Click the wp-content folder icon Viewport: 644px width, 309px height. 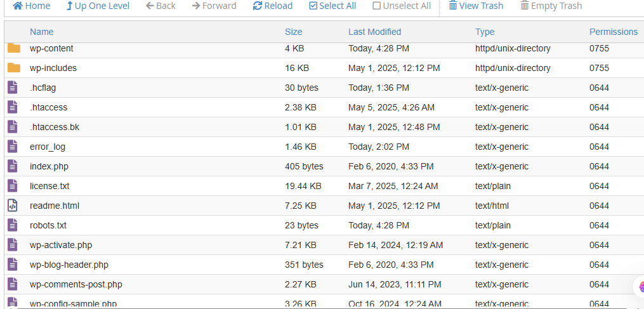click(x=14, y=48)
